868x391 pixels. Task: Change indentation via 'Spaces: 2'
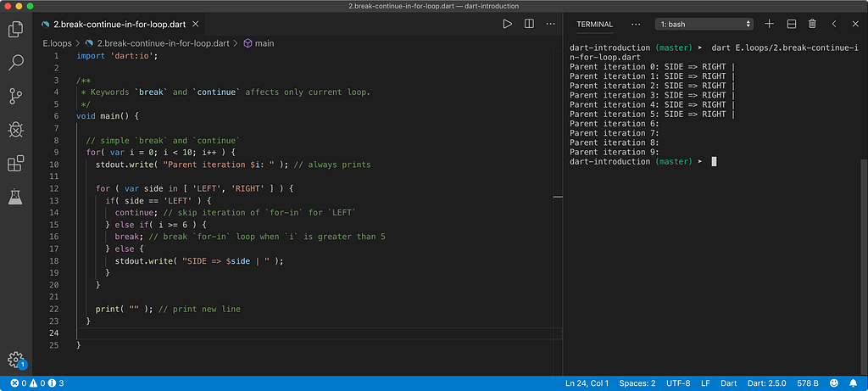(637, 383)
